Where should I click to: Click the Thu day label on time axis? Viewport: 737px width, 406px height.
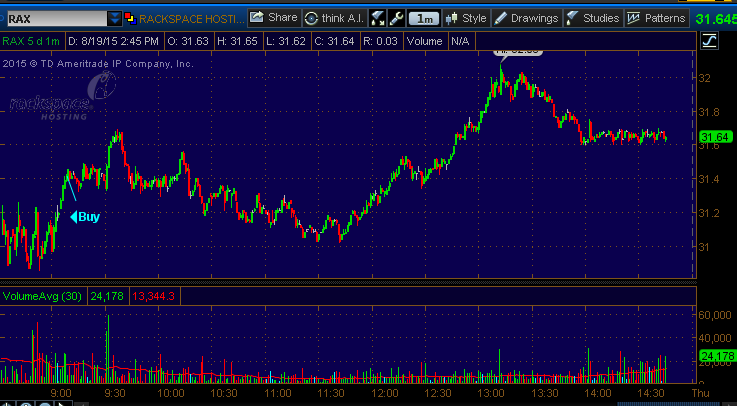point(702,393)
